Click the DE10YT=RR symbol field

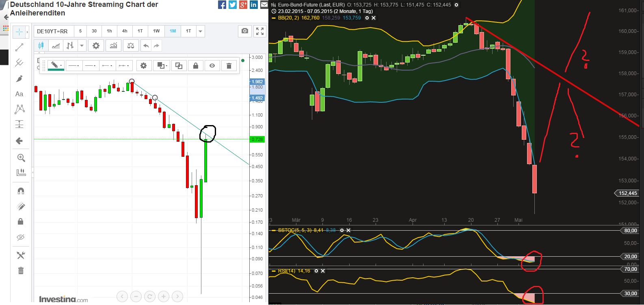[54, 31]
